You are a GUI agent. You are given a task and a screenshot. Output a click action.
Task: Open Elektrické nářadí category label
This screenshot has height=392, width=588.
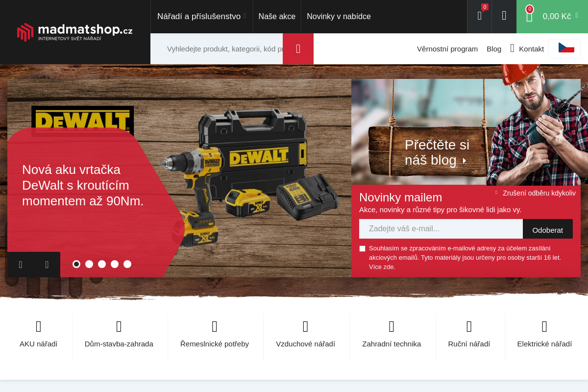(544, 344)
